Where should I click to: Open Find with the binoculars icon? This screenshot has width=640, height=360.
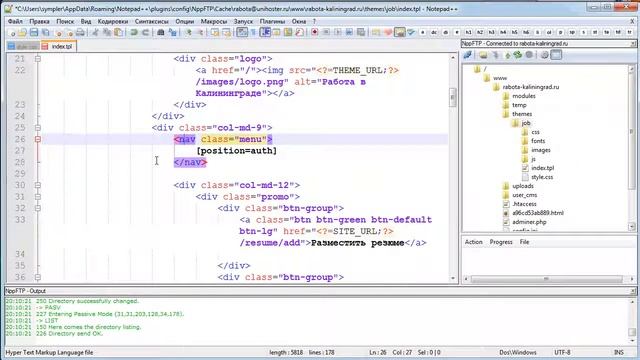click(161, 32)
